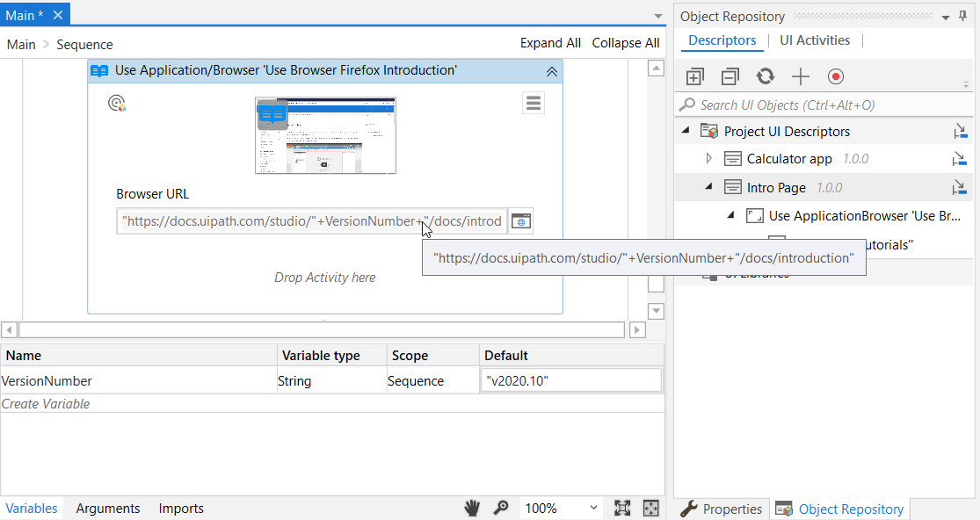
Task: Pin the Object Repository panel
Action: click(x=963, y=16)
